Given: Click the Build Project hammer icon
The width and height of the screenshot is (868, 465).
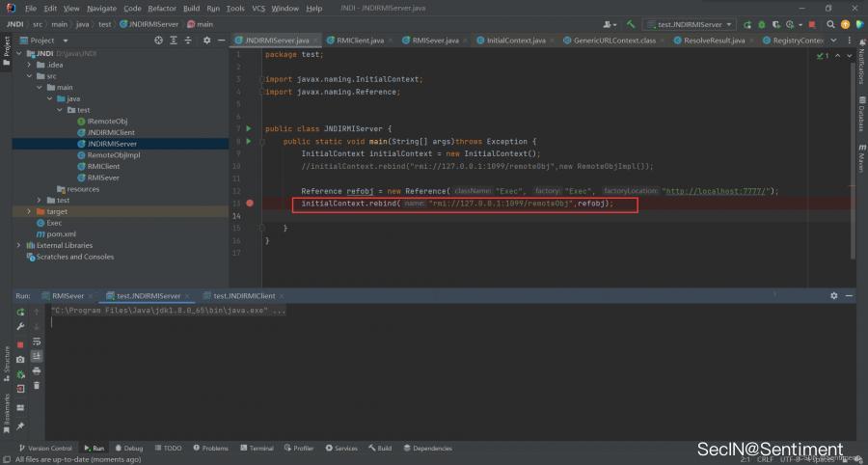Looking at the screenshot, I should (630, 24).
